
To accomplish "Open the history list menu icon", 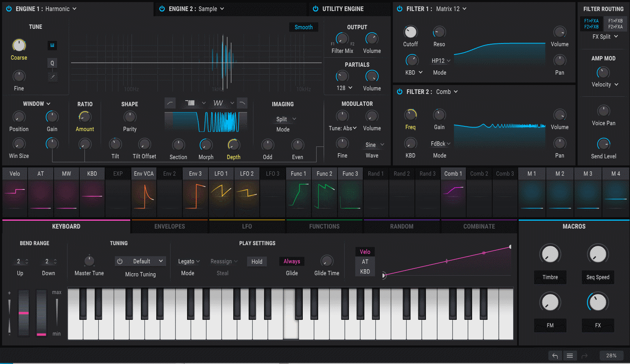I will pyautogui.click(x=570, y=356).
